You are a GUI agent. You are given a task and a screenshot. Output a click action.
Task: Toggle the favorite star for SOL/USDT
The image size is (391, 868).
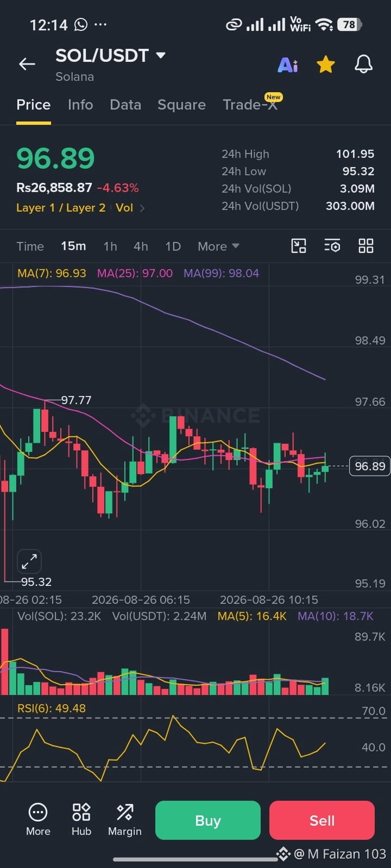point(326,65)
